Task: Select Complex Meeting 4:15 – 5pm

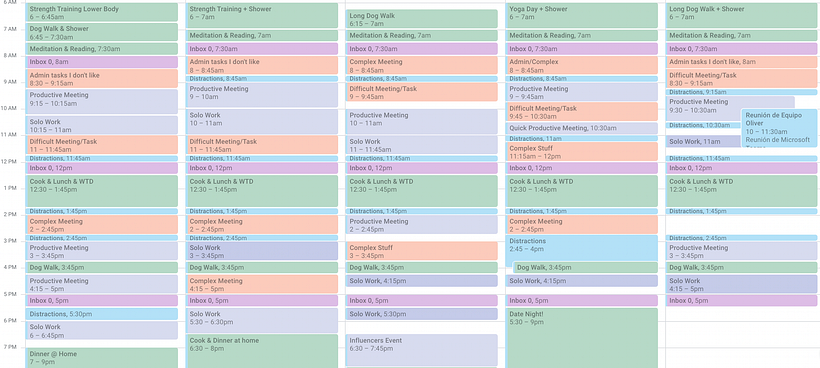Action: coord(262,284)
